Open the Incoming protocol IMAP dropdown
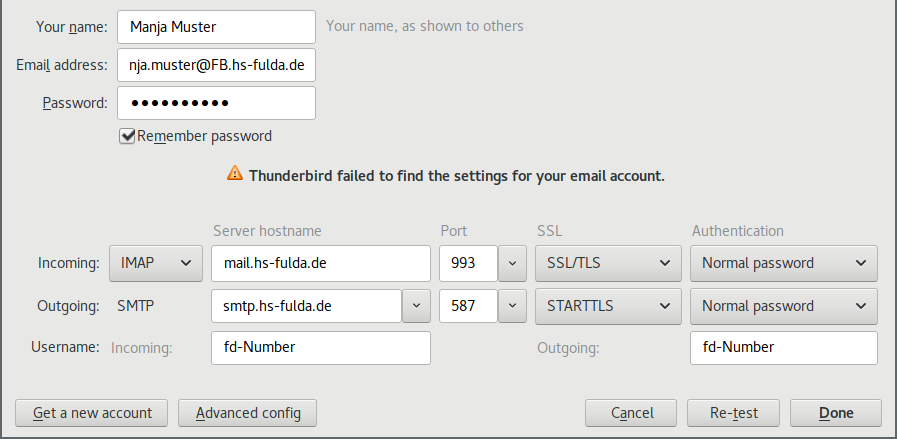 click(154, 263)
